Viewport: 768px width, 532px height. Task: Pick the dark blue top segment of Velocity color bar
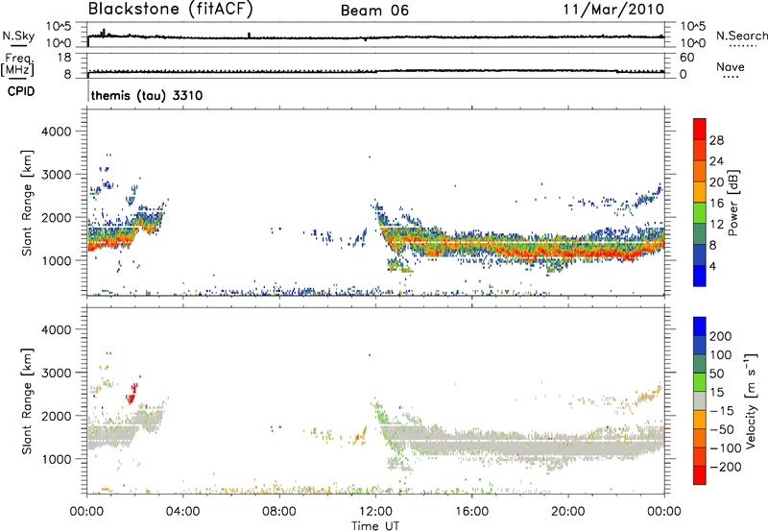700,326
